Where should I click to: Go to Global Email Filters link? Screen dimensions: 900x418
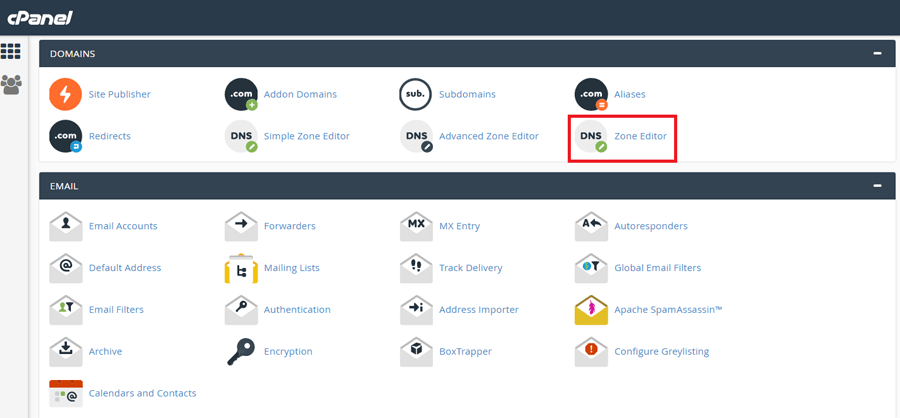click(x=657, y=268)
